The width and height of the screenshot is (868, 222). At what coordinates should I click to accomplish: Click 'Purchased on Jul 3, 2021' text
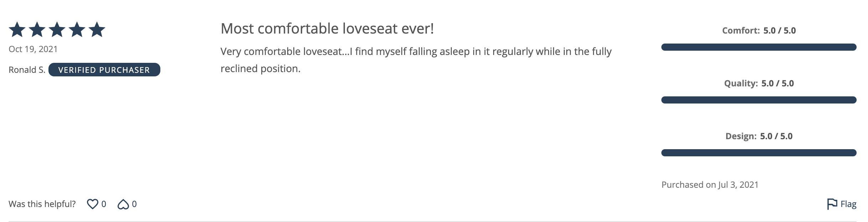pos(710,185)
